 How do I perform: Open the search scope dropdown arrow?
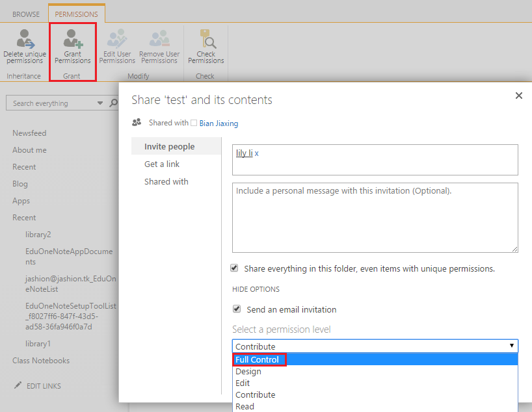click(x=100, y=103)
